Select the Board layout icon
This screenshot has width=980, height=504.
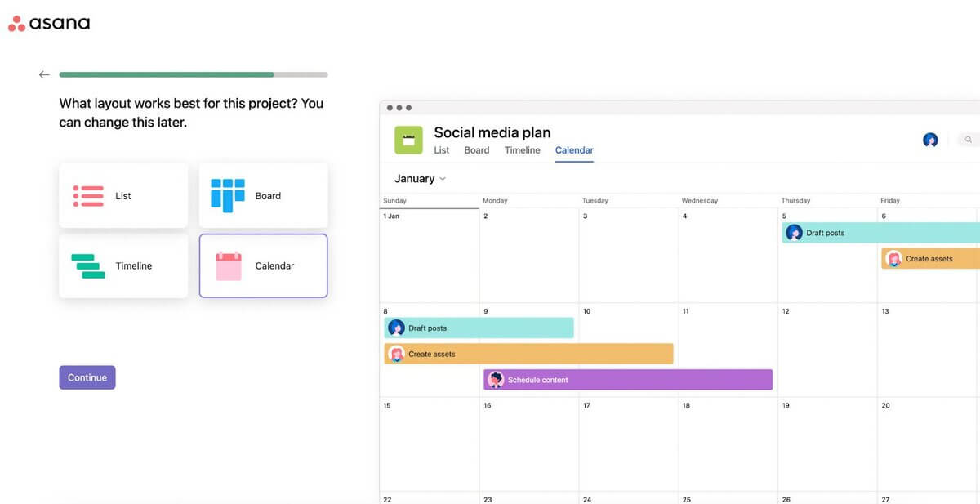click(227, 195)
